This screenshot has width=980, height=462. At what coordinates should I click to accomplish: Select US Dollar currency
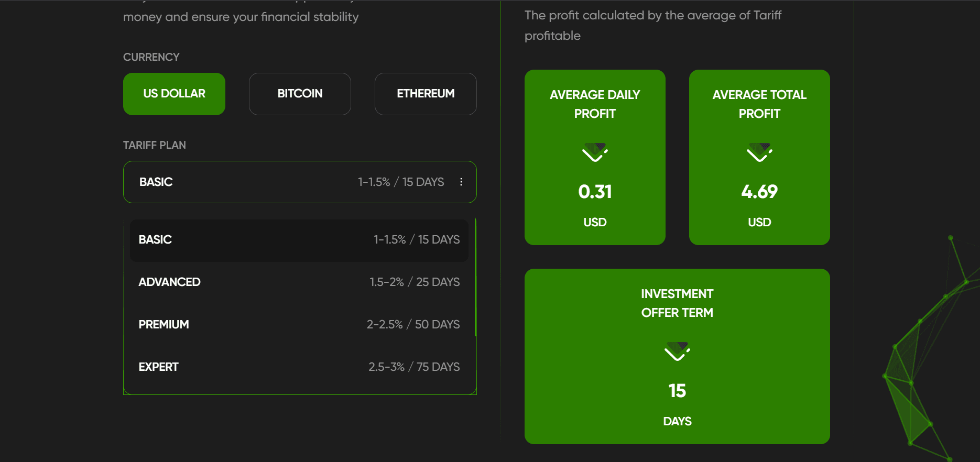click(x=174, y=94)
